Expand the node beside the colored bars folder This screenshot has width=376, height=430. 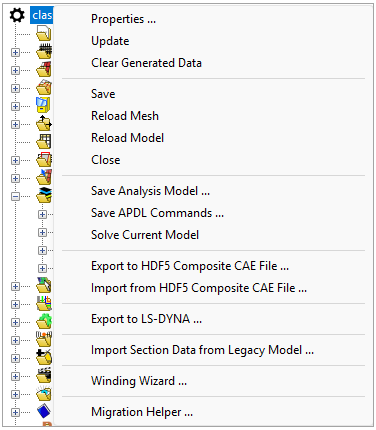pyautogui.click(x=15, y=305)
